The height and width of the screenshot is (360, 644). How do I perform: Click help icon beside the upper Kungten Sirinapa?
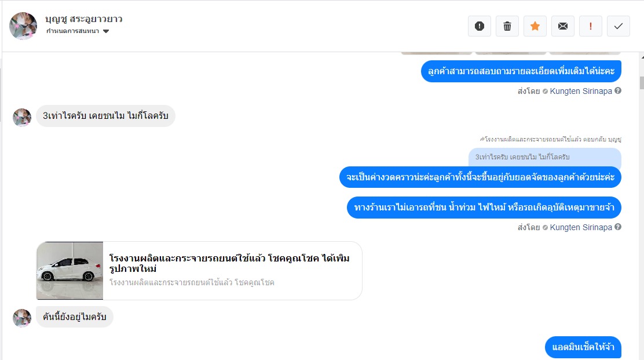618,91
